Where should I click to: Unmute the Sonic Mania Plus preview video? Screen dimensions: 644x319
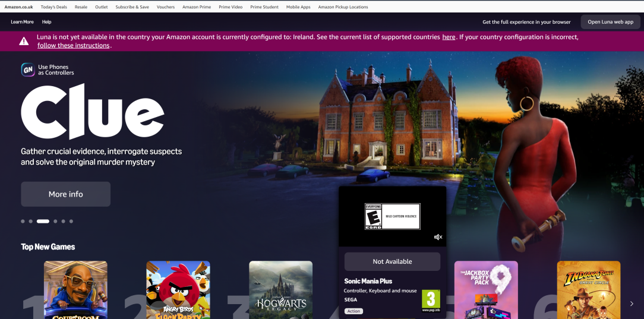click(438, 237)
